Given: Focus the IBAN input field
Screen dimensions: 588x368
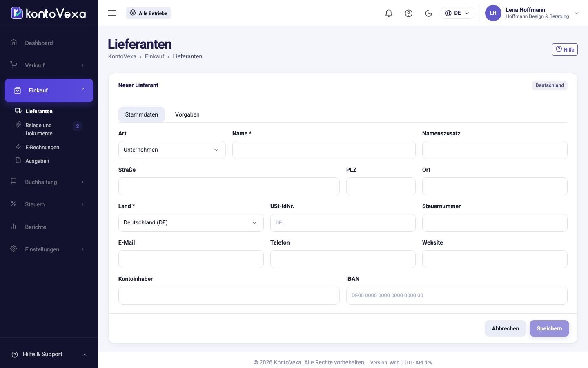Looking at the screenshot, I should (457, 296).
